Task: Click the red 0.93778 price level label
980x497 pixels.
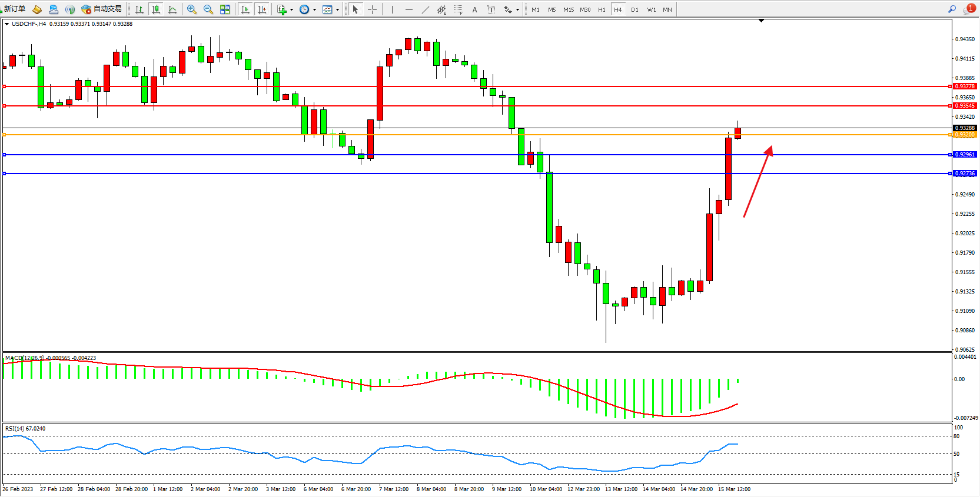Action: coord(965,86)
